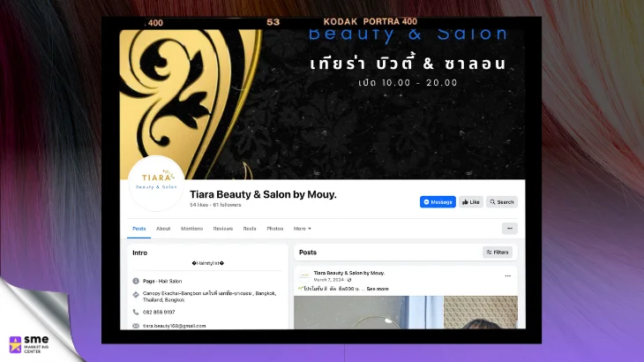Image resolution: width=644 pixels, height=362 pixels.
Task: Open the page Search button
Action: (x=501, y=202)
